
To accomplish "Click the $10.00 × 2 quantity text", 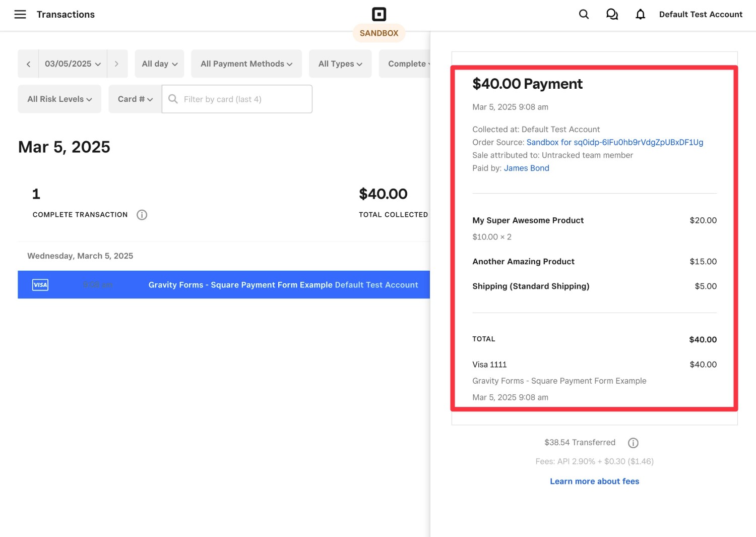I will point(492,236).
